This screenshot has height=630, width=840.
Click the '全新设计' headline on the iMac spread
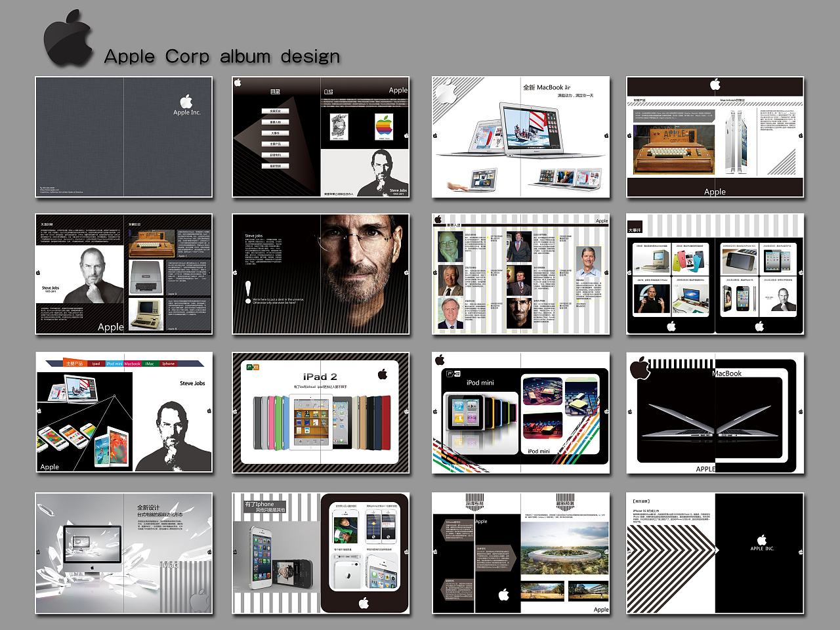148,507
